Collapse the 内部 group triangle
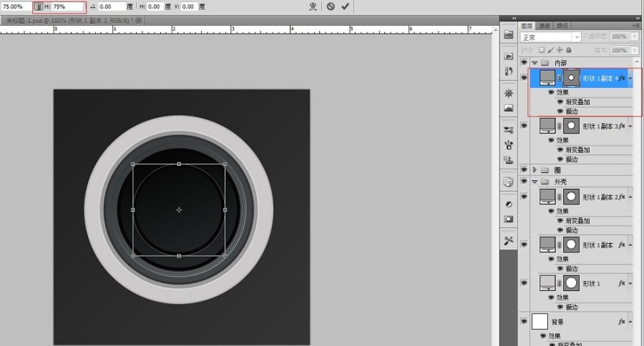The width and height of the screenshot is (644, 346). [535, 63]
